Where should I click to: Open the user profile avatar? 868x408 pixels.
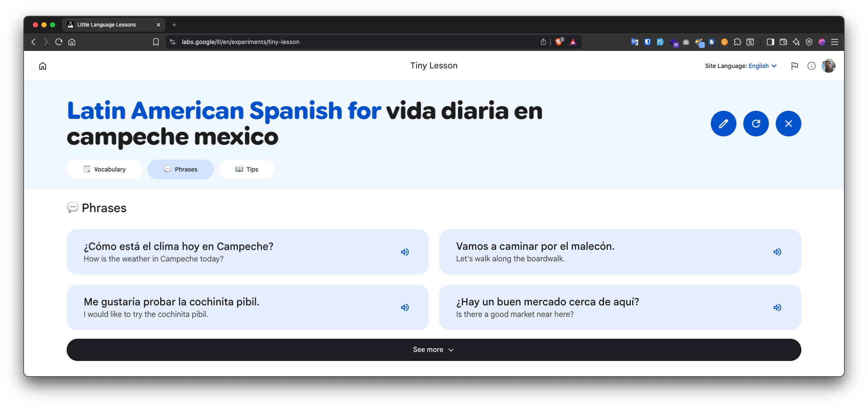[828, 66]
